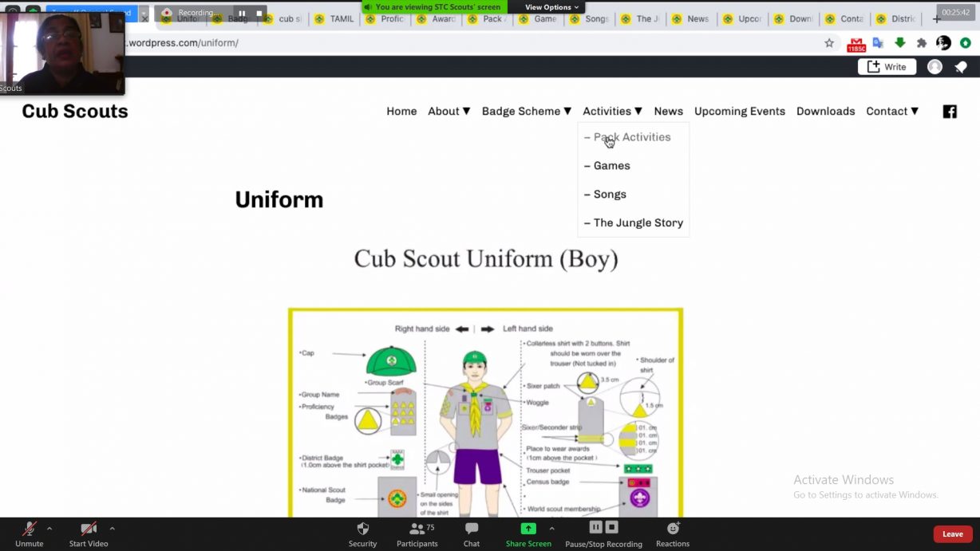Open the Upcoming Events page
The width and height of the screenshot is (980, 551).
[x=739, y=111]
